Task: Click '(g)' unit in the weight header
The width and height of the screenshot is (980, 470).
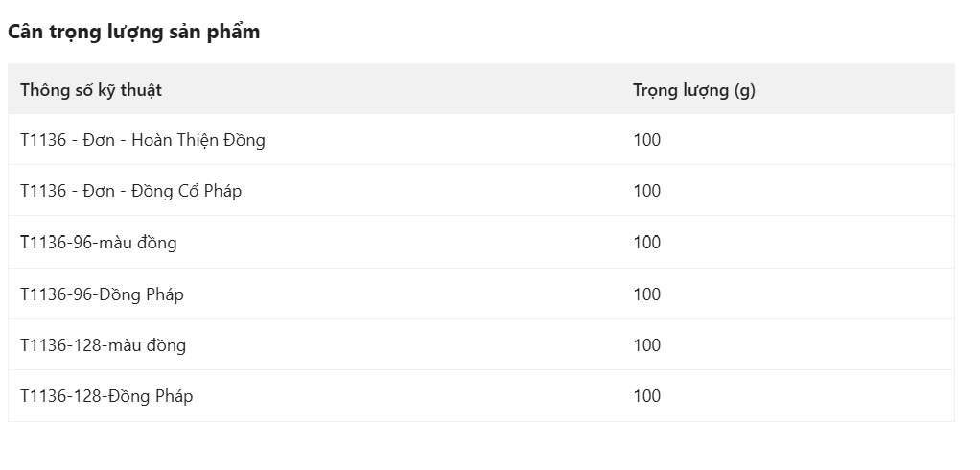Action: click(x=744, y=90)
